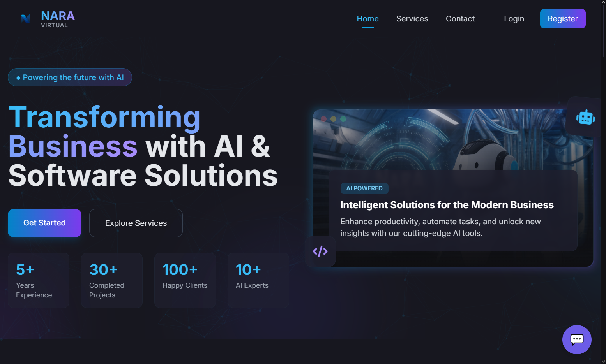Select the code </> icon on the card
Viewport: 606px width, 364px height.
tap(320, 251)
